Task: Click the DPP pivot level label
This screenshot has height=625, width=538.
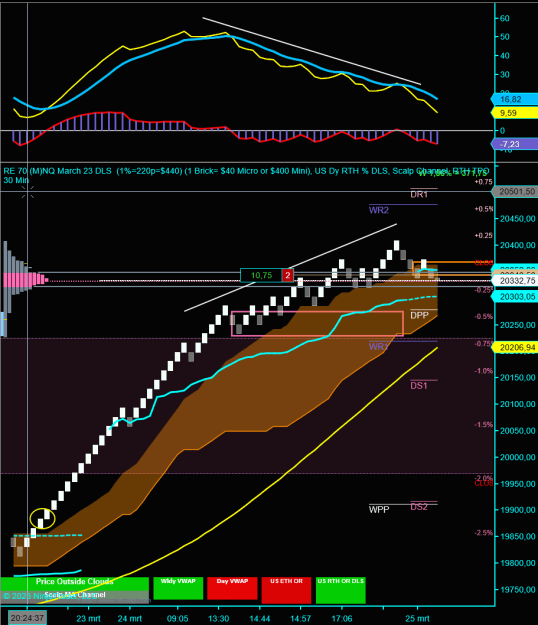Action: pos(419,315)
